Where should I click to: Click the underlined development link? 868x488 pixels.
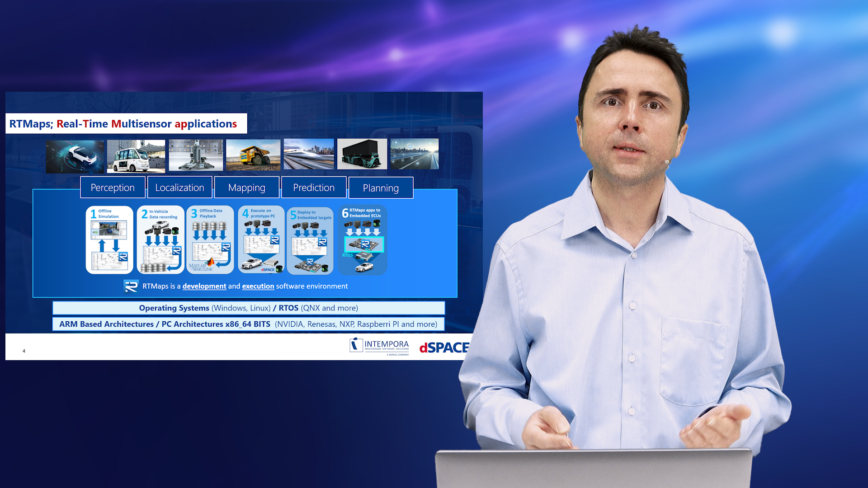click(x=204, y=286)
